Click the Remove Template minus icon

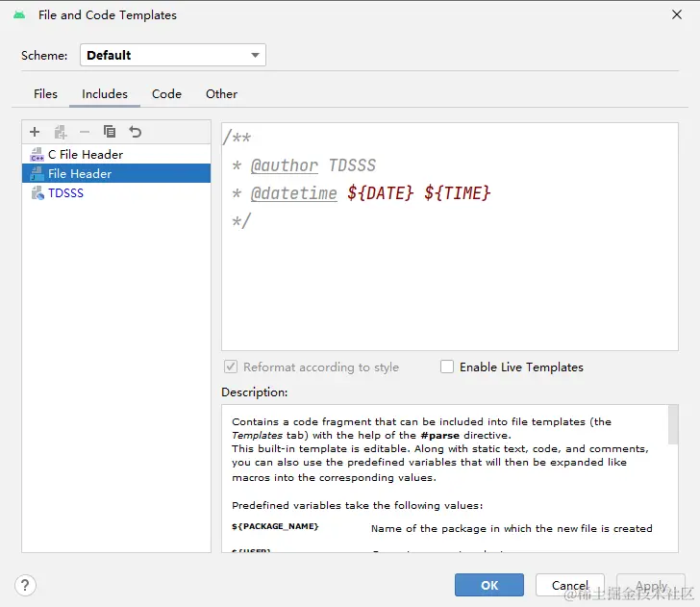tap(85, 132)
